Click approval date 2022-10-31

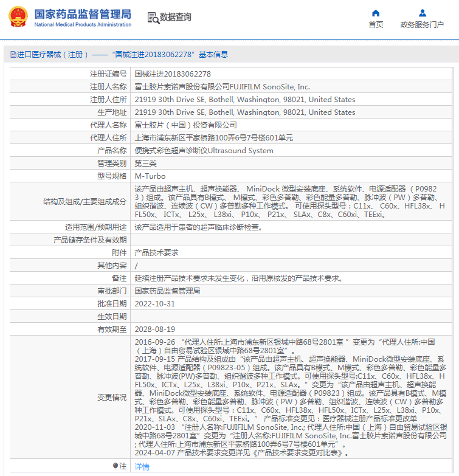[x=155, y=303]
